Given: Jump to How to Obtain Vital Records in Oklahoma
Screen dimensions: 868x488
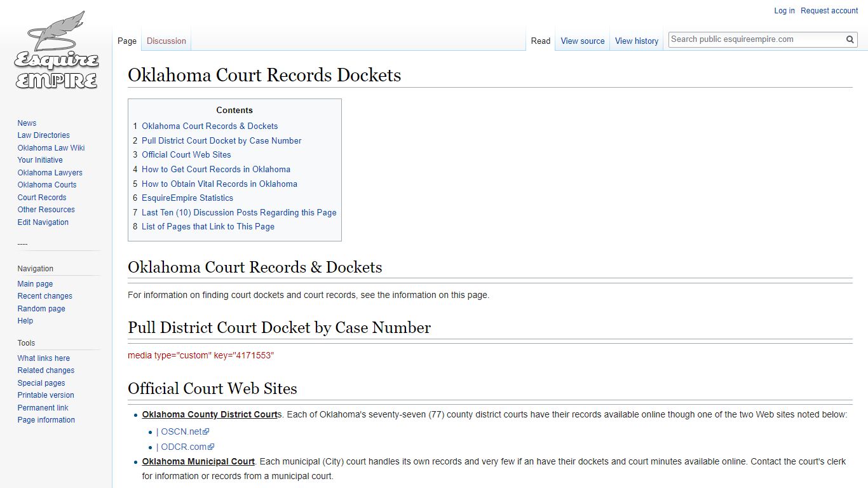Looking at the screenshot, I should (x=215, y=184).
